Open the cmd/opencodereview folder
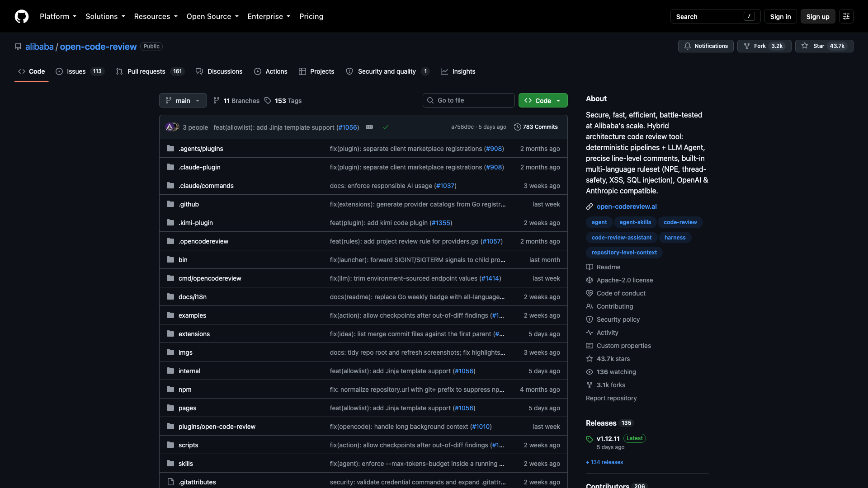The height and width of the screenshot is (488, 868). click(210, 278)
